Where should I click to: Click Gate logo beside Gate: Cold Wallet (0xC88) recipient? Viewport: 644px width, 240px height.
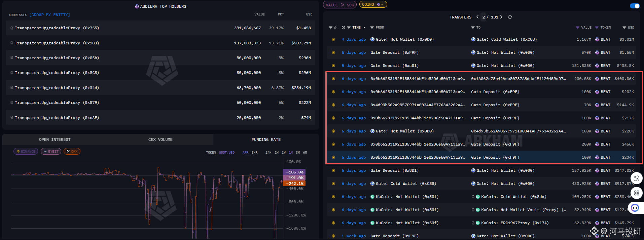[x=473, y=39]
